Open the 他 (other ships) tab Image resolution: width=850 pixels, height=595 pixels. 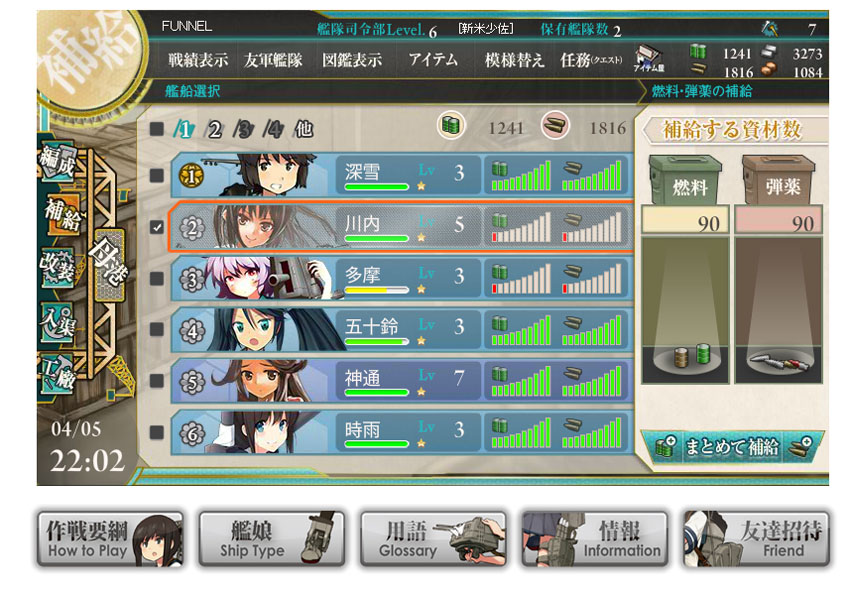tap(304, 130)
